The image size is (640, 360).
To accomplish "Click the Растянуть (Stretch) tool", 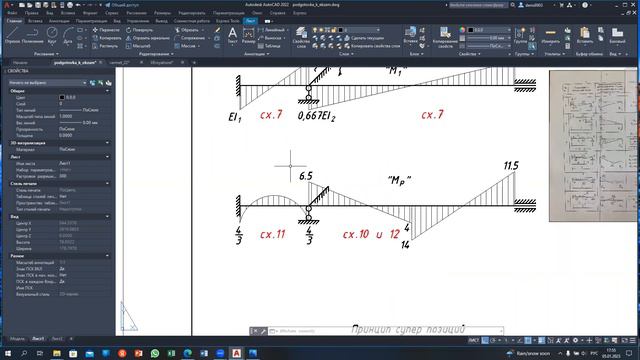I will tap(105, 46).
